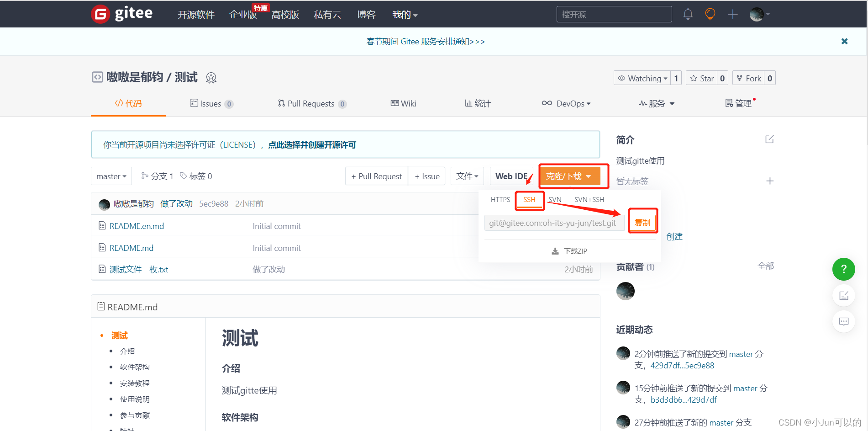Jump to 软件架构 in README outline
Image resolution: width=868 pixels, height=431 pixels.
pos(135,367)
